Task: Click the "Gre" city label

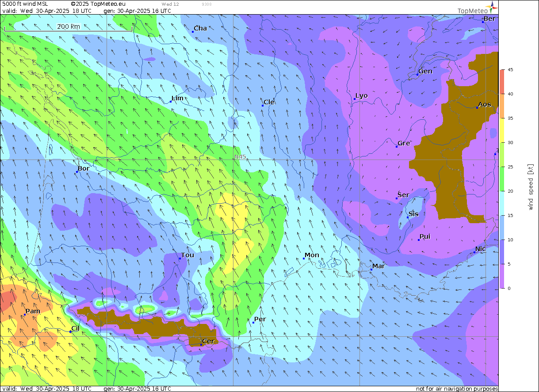Action: pyautogui.click(x=404, y=143)
